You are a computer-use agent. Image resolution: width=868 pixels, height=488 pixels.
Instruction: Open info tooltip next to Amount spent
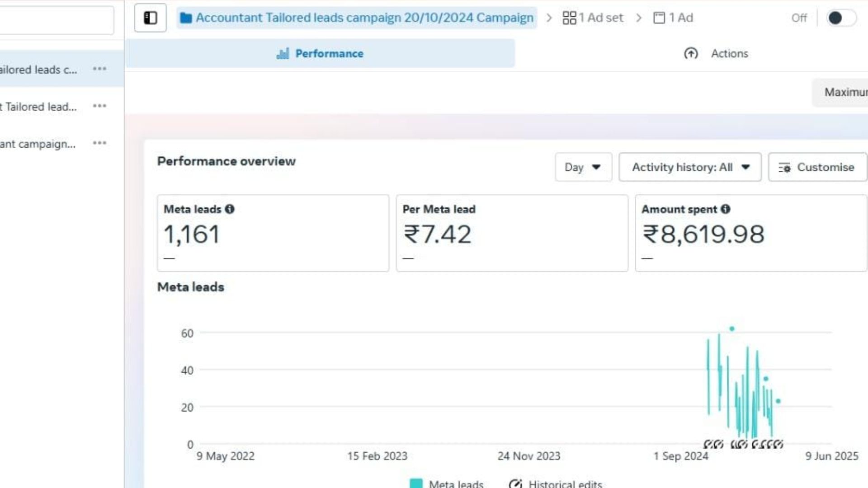tap(726, 209)
